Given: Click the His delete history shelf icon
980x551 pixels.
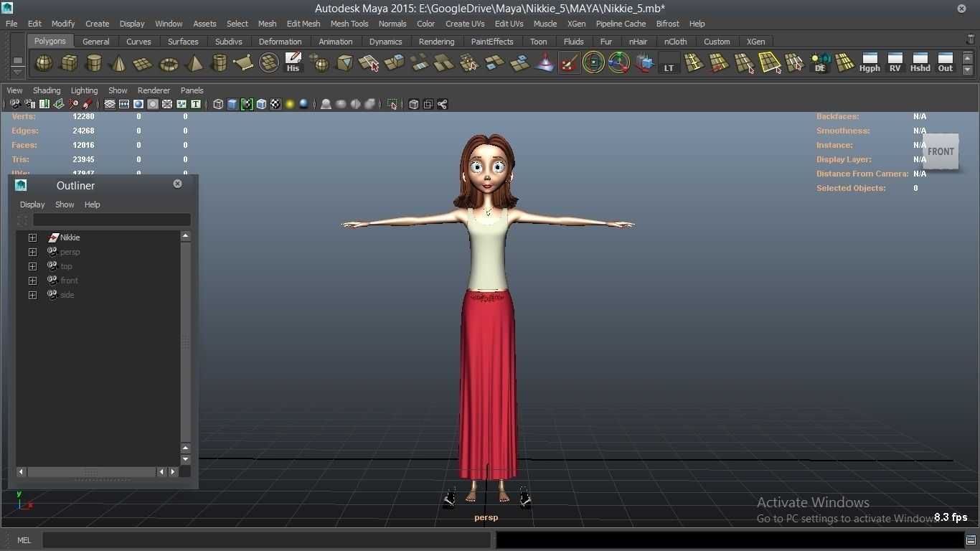Looking at the screenshot, I should coord(293,63).
